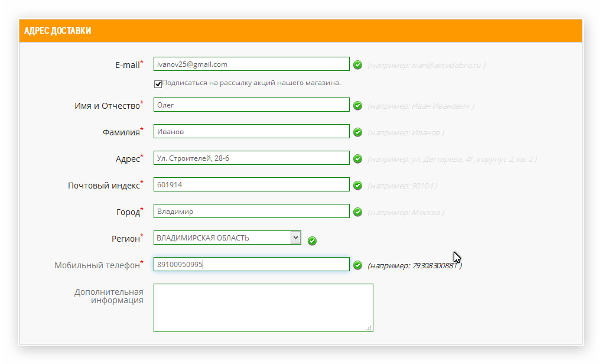This screenshot has height=364, width=602.
Task: Focus the Город field containing Владимир
Action: [252, 211]
